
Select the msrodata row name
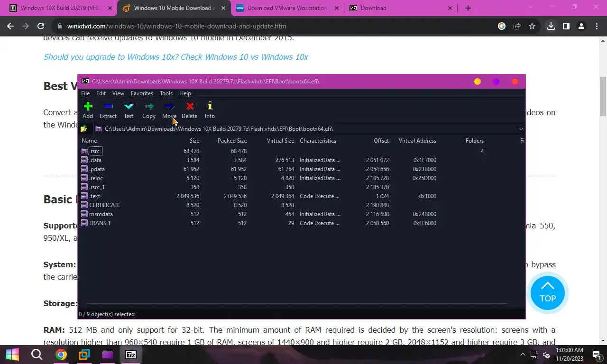click(101, 214)
